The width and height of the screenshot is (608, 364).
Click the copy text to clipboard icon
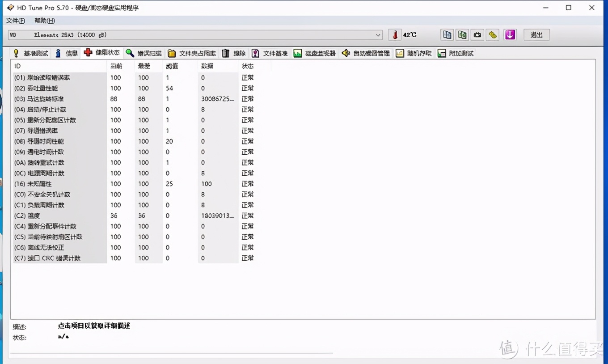click(x=447, y=35)
